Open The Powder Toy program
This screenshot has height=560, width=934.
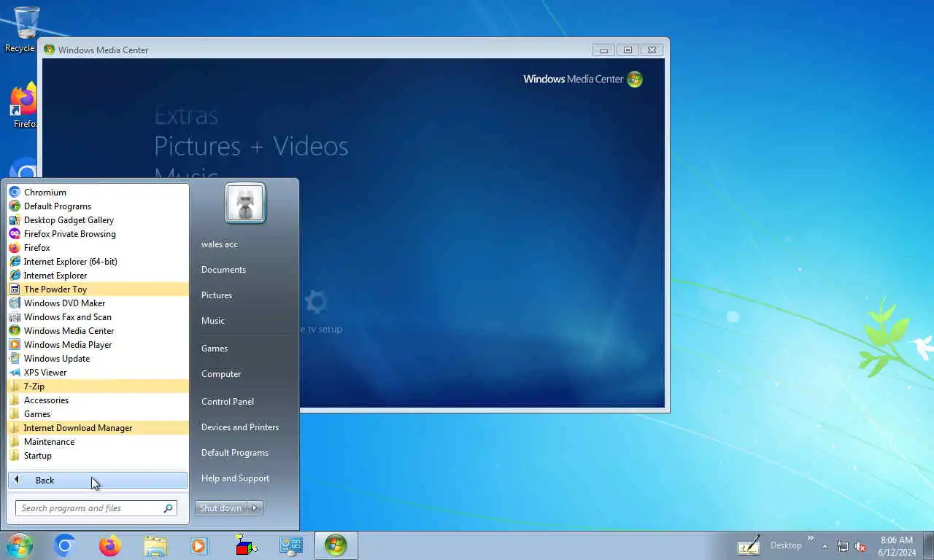pos(98,289)
